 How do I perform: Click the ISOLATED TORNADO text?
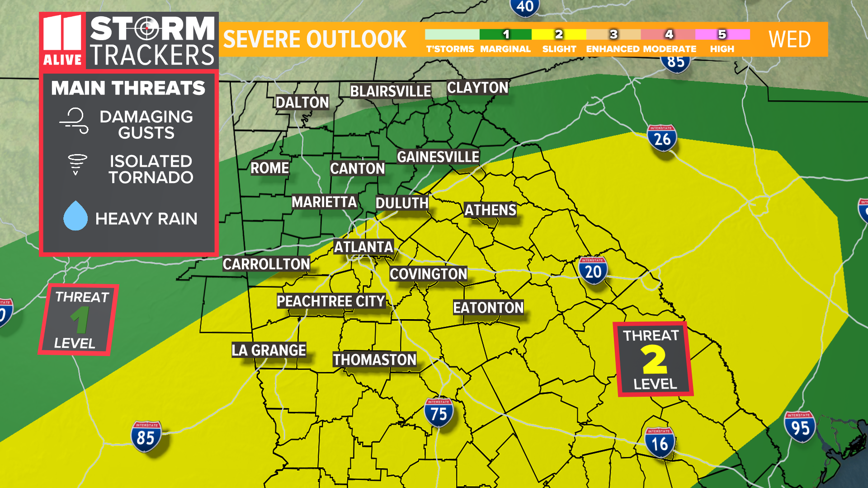[151, 169]
